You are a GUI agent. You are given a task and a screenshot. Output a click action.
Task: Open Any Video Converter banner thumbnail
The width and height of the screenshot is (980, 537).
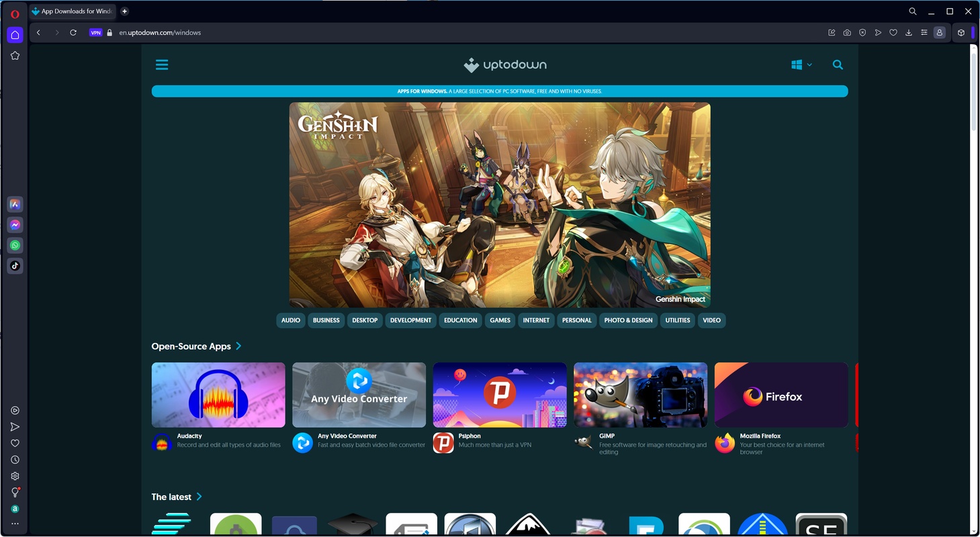[x=359, y=395]
